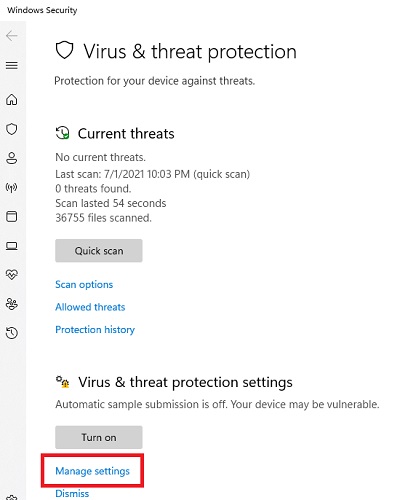Open the Home sidebar icon
This screenshot has height=500, width=413.
(x=12, y=99)
